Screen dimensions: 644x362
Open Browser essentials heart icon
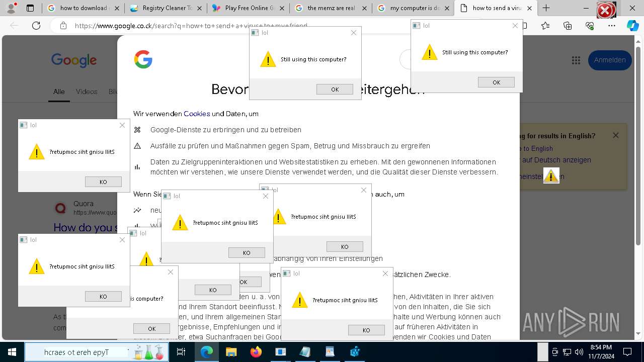point(590,26)
